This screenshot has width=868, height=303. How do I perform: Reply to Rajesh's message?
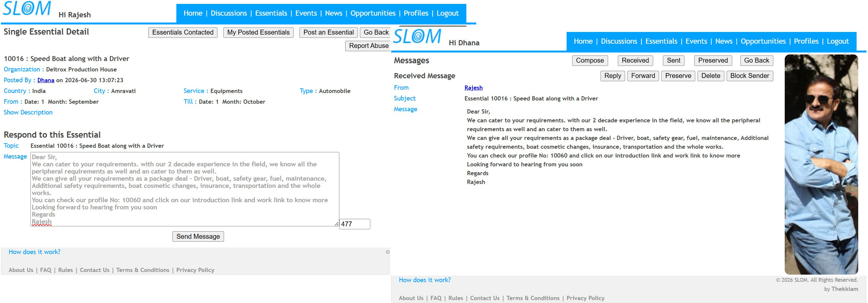click(x=613, y=76)
